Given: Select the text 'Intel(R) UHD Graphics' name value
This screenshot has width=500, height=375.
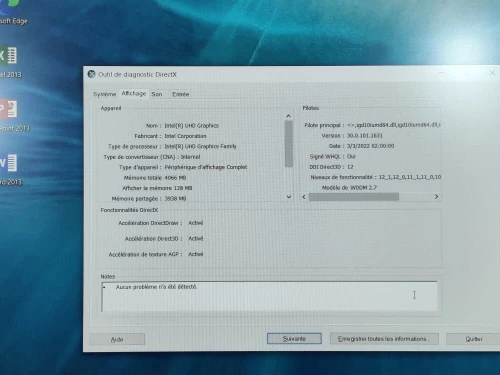Looking at the screenshot, I should pos(192,126).
